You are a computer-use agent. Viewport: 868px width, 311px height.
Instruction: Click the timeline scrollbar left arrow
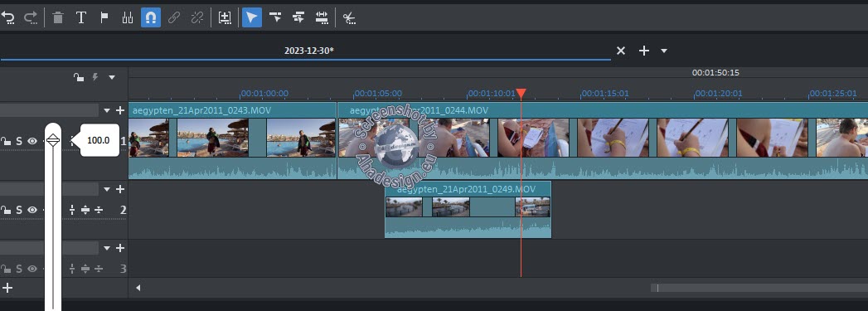tap(138, 288)
